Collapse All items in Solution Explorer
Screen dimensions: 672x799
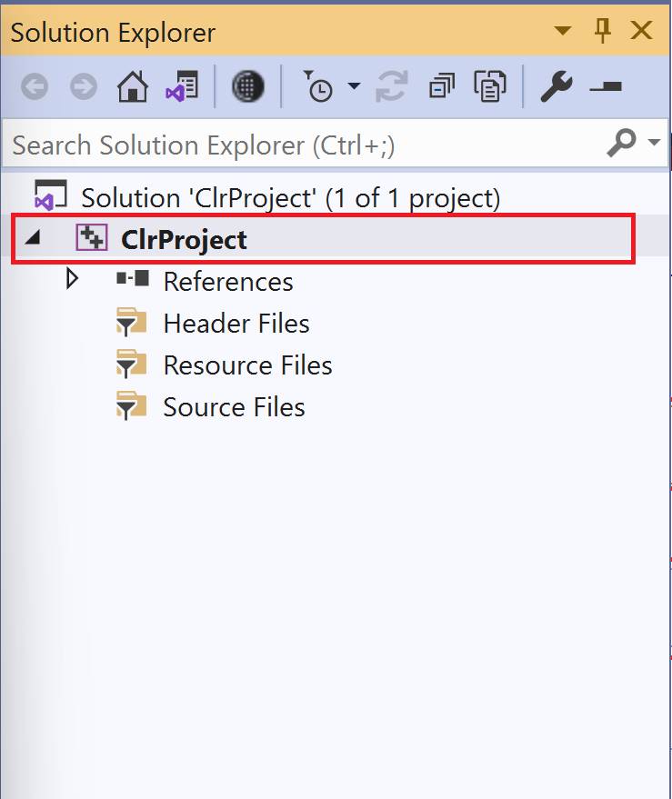tap(442, 87)
